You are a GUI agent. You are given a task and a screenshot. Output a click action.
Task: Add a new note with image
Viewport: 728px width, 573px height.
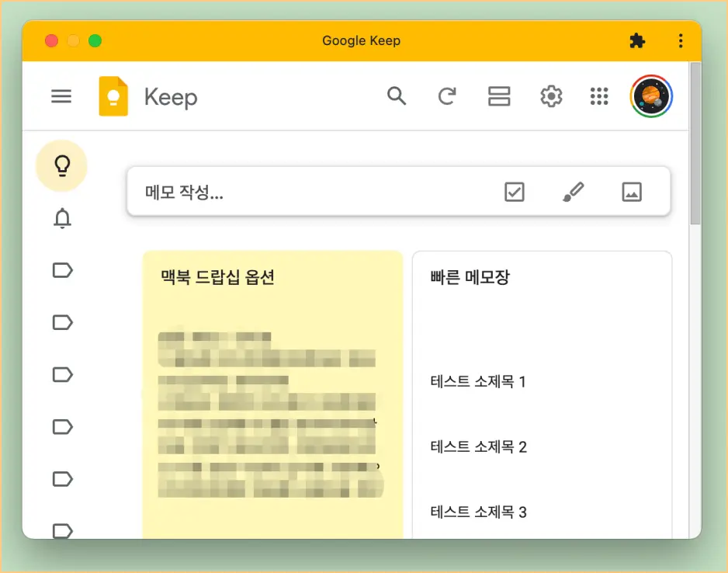[631, 191]
